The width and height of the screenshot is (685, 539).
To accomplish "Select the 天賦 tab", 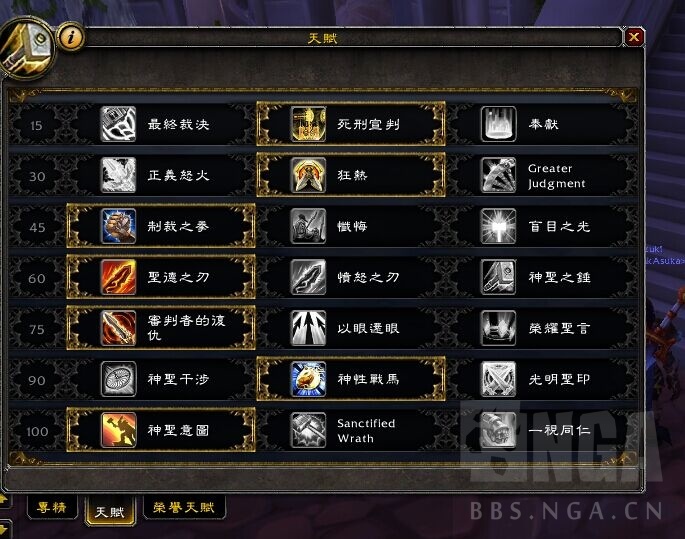I will (110, 511).
